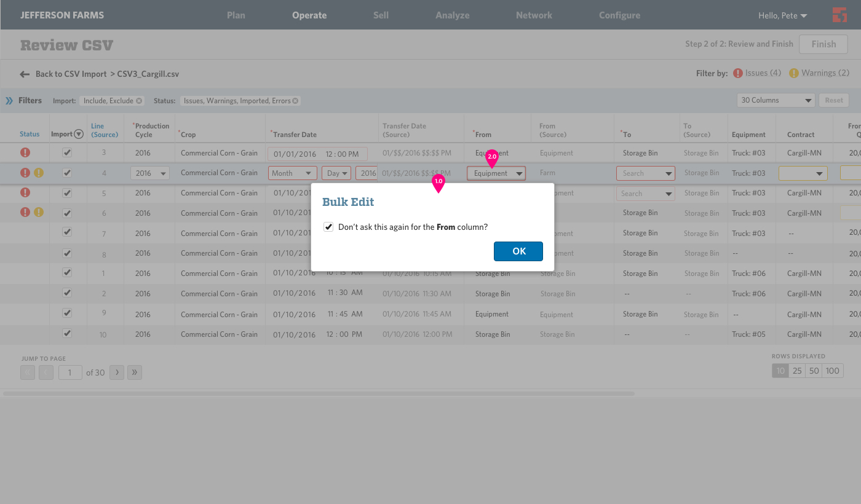Click the red issue icon on line 5

[x=25, y=192]
